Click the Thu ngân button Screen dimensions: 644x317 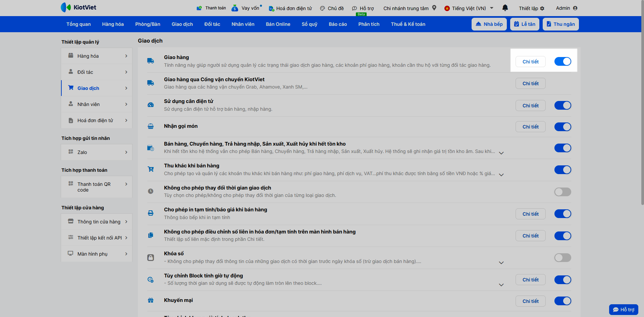pos(560,24)
